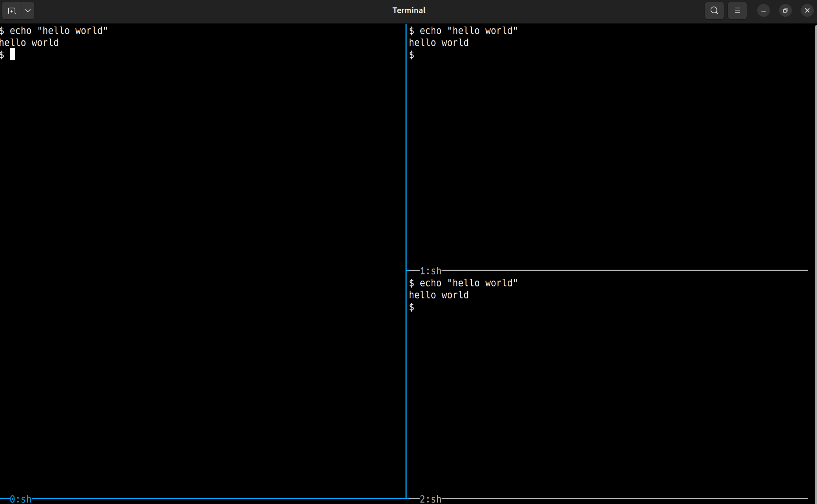Click the magnifier search icon
This screenshot has height=504, width=817.
714,10
